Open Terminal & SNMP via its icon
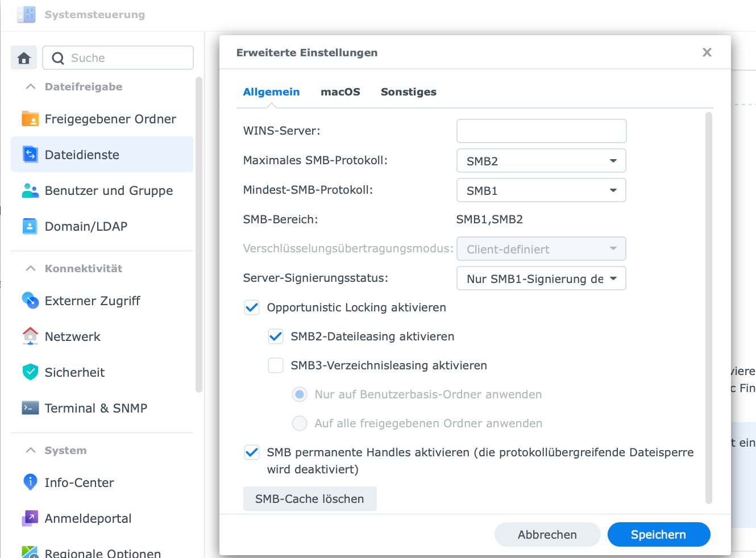The height and width of the screenshot is (558, 756). click(30, 408)
